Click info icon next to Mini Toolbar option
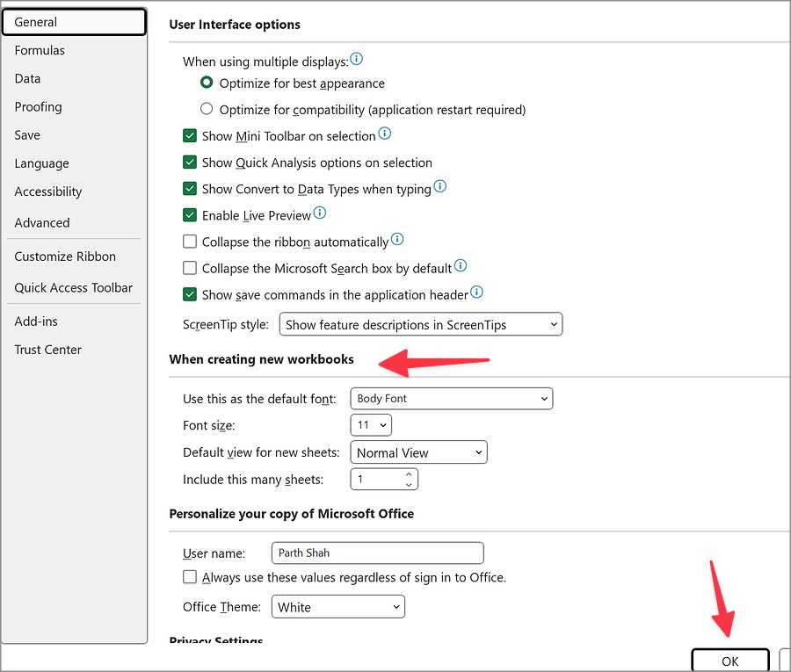The height and width of the screenshot is (672, 791). click(384, 134)
